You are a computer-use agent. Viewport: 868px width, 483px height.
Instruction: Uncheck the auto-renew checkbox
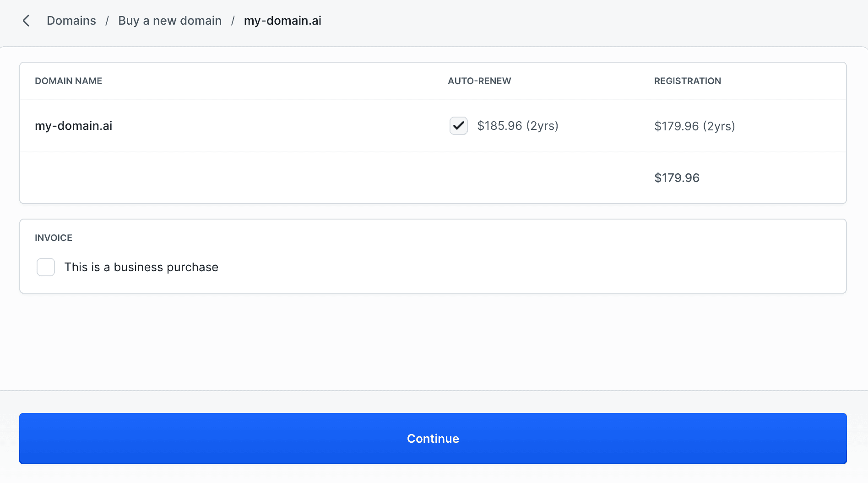click(x=458, y=126)
